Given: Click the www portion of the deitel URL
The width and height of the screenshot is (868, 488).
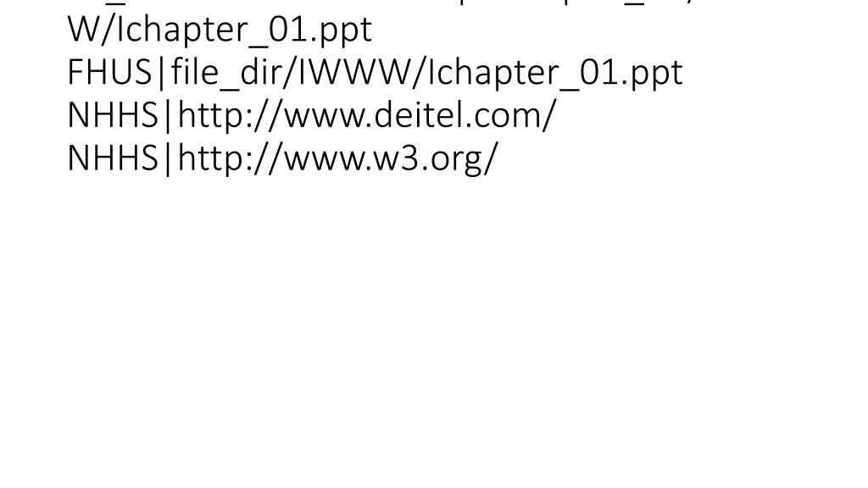Looking at the screenshot, I should tap(325, 118).
